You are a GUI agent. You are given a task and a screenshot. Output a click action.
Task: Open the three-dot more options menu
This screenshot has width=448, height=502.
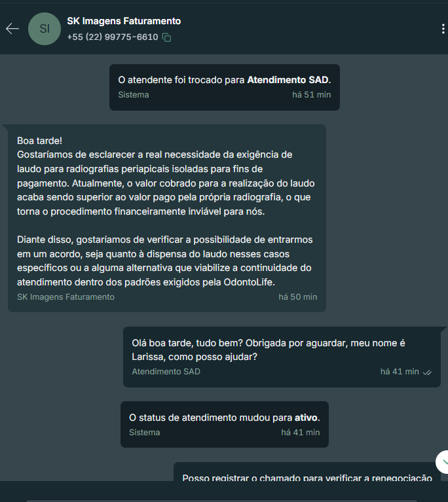(443, 29)
